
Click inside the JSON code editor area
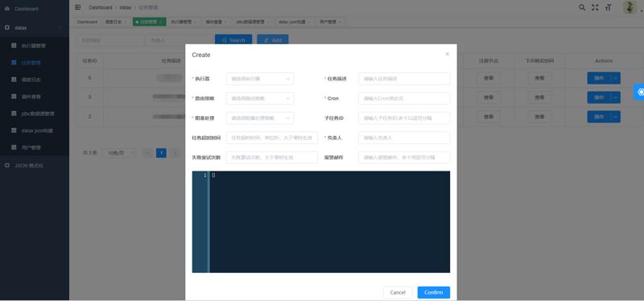329,222
